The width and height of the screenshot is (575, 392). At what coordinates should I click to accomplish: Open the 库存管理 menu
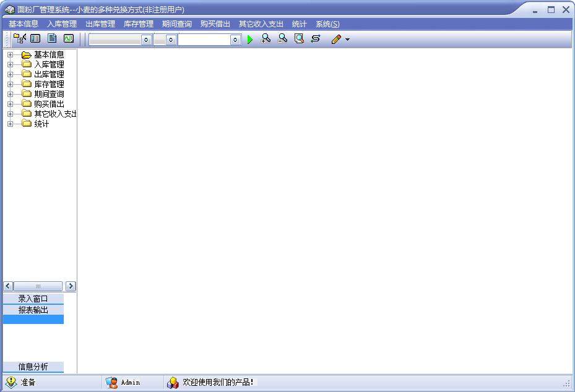(x=138, y=24)
